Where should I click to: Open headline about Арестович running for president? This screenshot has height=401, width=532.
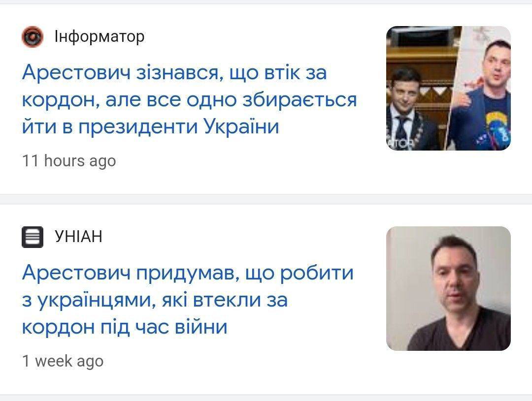click(x=189, y=100)
